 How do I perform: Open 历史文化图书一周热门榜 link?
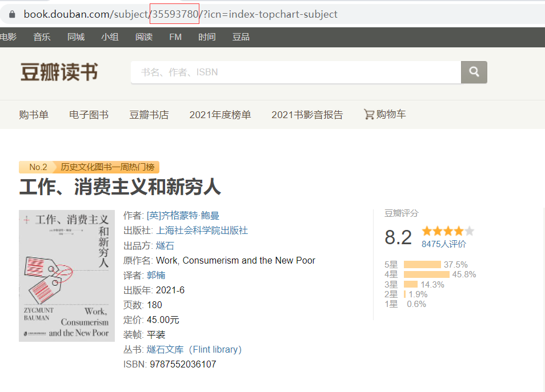pyautogui.click(x=107, y=167)
